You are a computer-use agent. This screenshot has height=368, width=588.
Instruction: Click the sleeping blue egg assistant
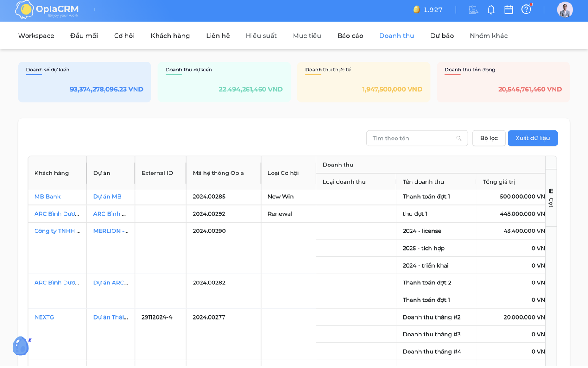tap(21, 346)
